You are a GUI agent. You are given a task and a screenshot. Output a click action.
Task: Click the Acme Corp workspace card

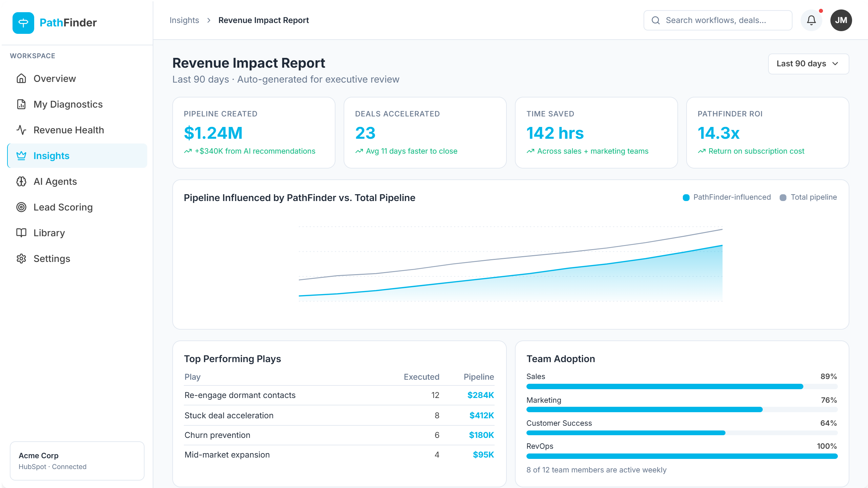click(x=77, y=461)
